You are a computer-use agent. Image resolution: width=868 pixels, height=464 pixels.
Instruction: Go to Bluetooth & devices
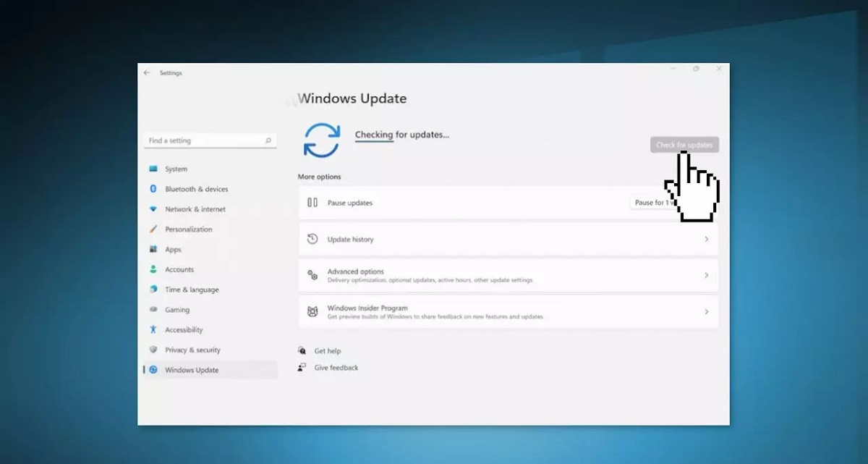pos(210,189)
